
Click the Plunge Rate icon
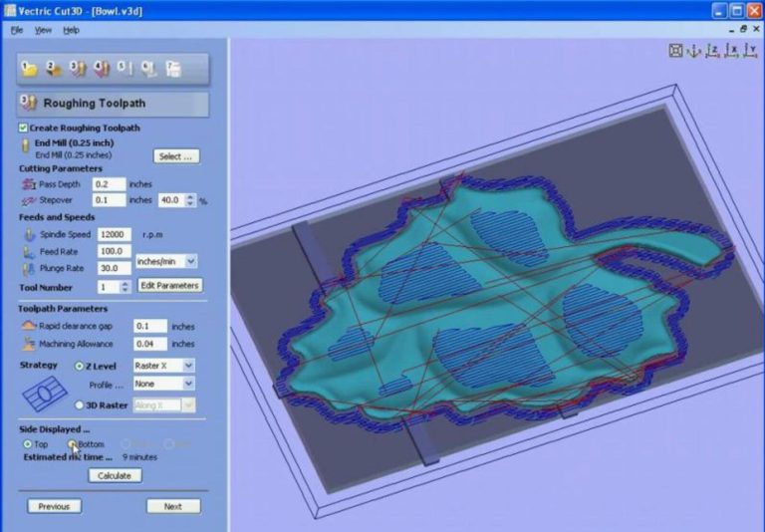pyautogui.click(x=29, y=268)
